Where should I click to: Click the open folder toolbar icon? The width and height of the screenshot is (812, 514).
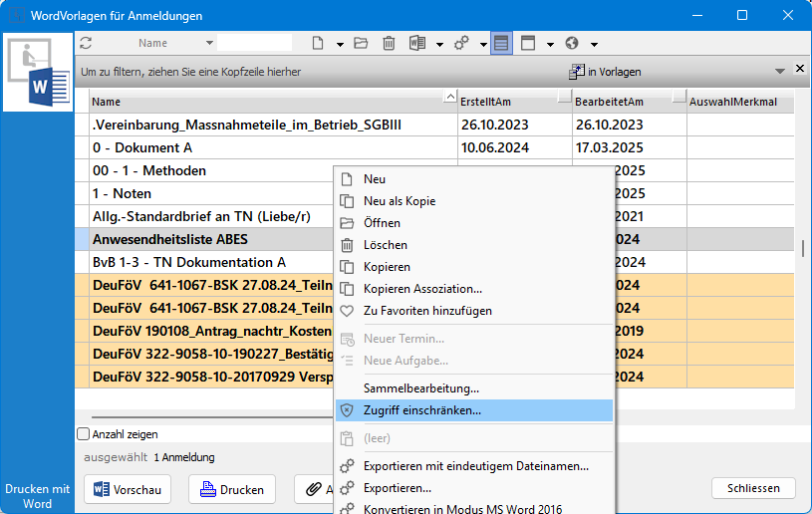pos(361,43)
